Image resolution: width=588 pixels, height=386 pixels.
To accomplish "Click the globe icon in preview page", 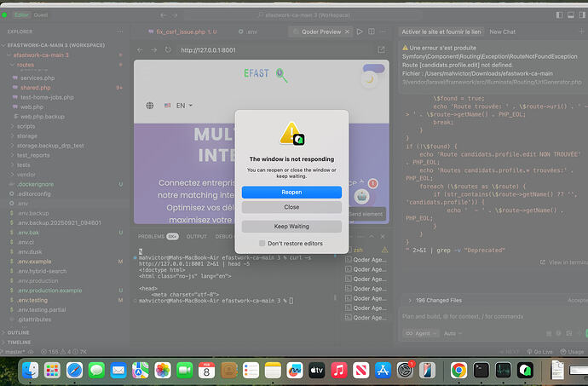I will tap(150, 106).
